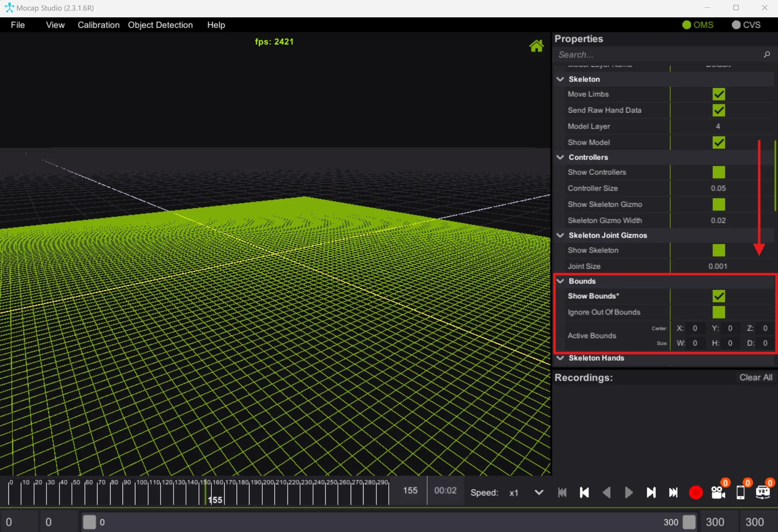
Task: Open the playback Speed dropdown
Action: coord(539,492)
